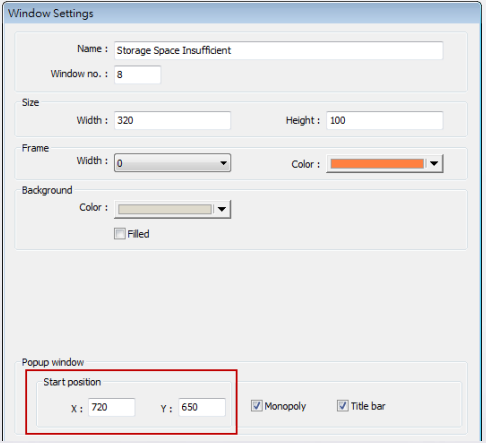Image resolution: width=486 pixels, height=443 pixels.
Task: Uncheck the Monopoly checkbox
Action: (257, 406)
